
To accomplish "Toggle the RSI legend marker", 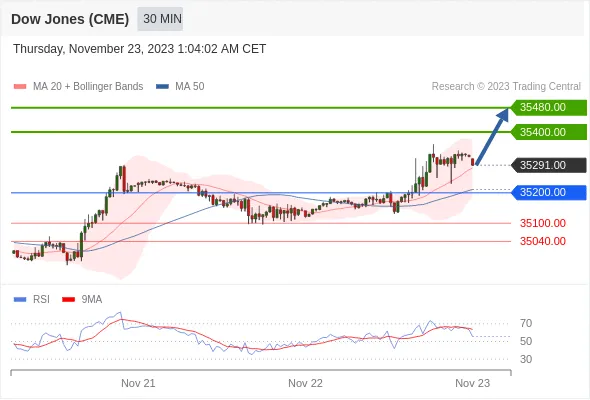I will pyautogui.click(x=20, y=300).
